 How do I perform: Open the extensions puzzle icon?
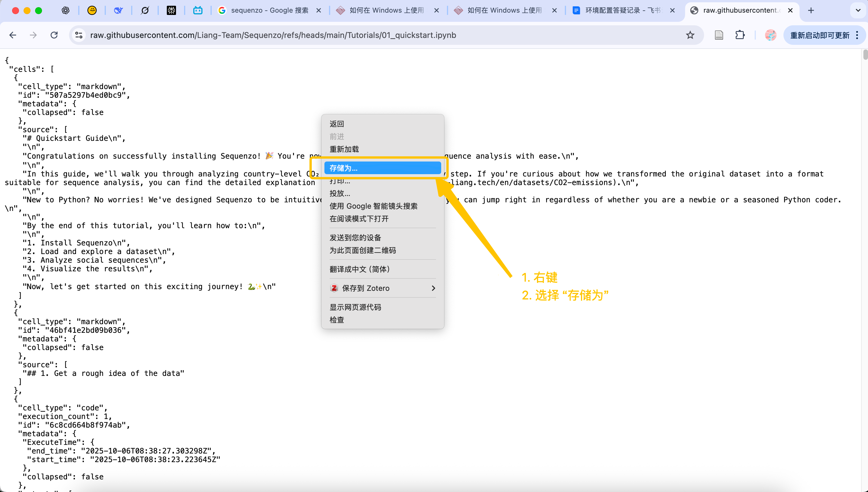click(740, 35)
